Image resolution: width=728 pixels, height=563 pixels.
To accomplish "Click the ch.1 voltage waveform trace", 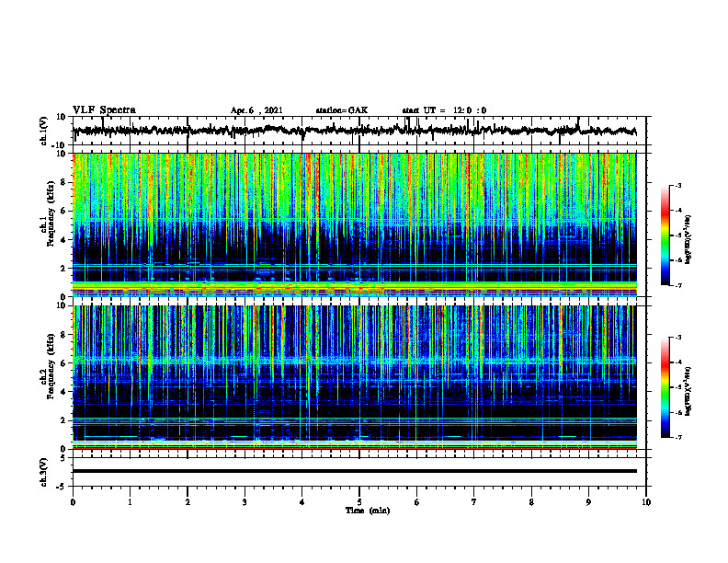I will pos(354,131).
